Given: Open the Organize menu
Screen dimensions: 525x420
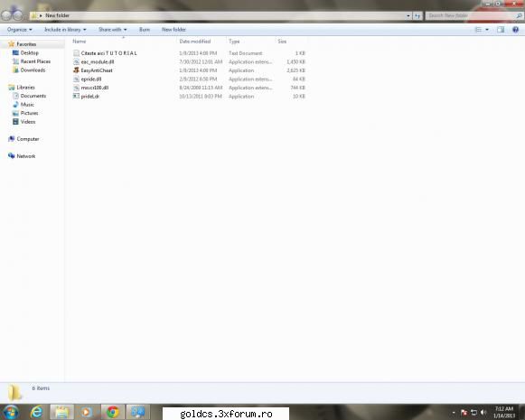Looking at the screenshot, I should pos(19,30).
